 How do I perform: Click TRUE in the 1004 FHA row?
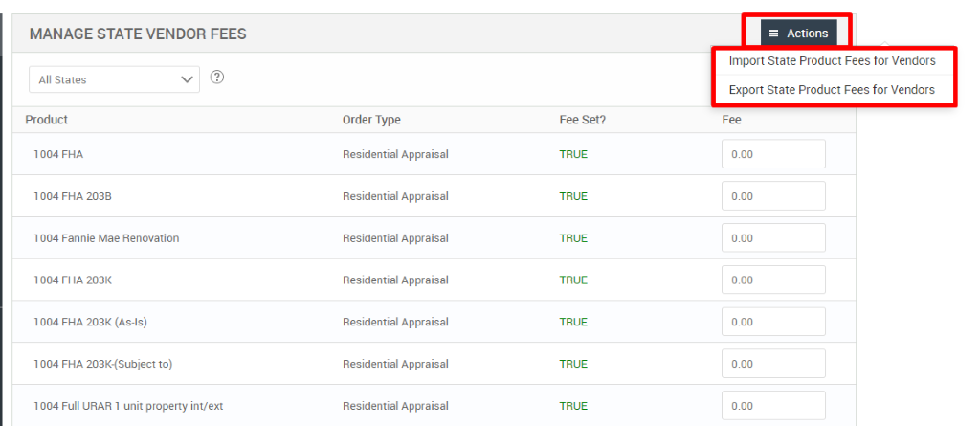tap(574, 154)
